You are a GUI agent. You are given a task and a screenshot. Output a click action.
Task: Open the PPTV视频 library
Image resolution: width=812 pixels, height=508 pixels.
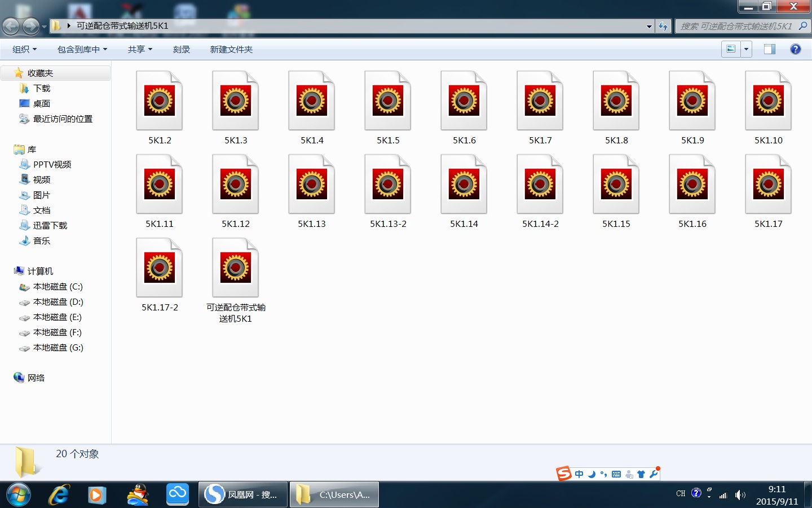(x=52, y=165)
